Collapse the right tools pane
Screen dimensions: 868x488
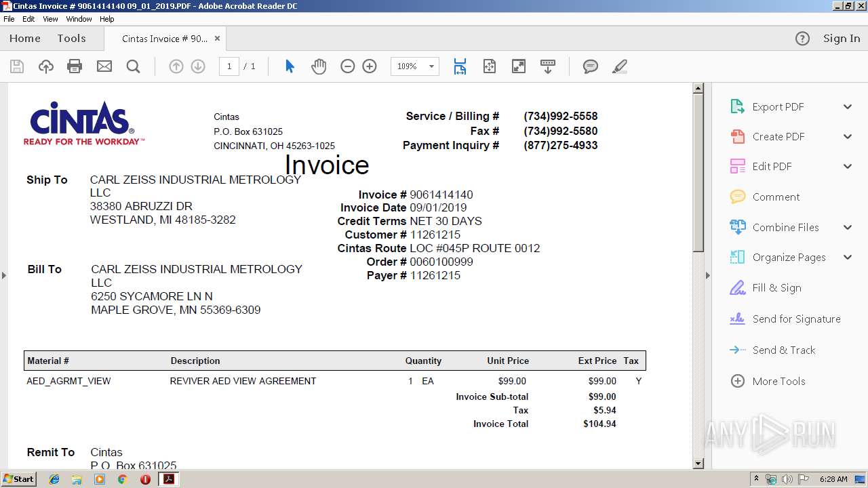[x=707, y=275]
